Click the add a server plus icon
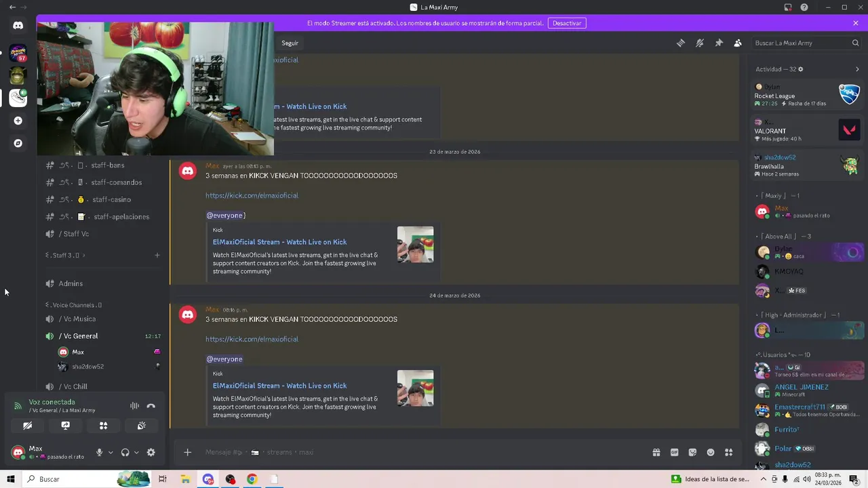 pyautogui.click(x=18, y=121)
